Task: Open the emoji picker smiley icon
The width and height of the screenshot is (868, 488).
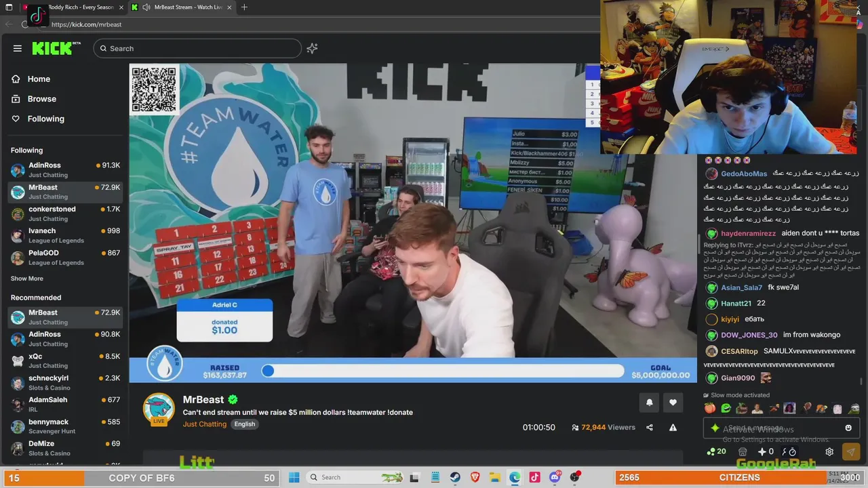Action: pos(848,428)
